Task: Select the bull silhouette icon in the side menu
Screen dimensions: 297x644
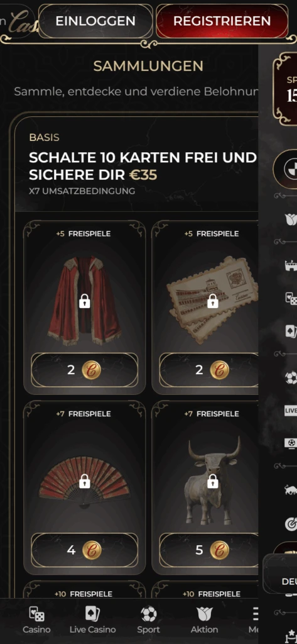Action: [x=291, y=489]
